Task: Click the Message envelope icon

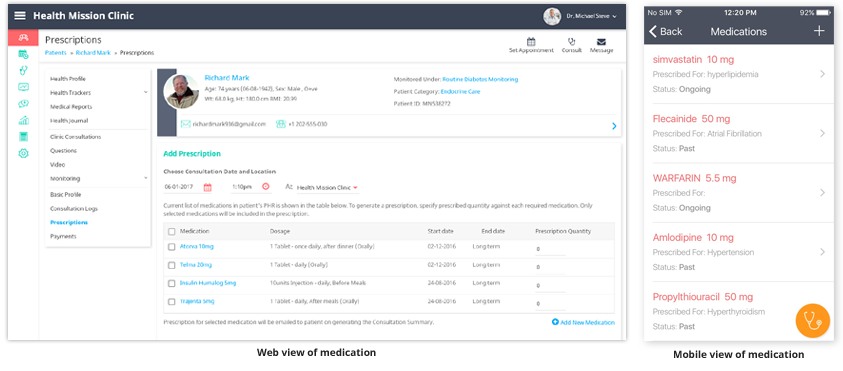Action: (601, 41)
